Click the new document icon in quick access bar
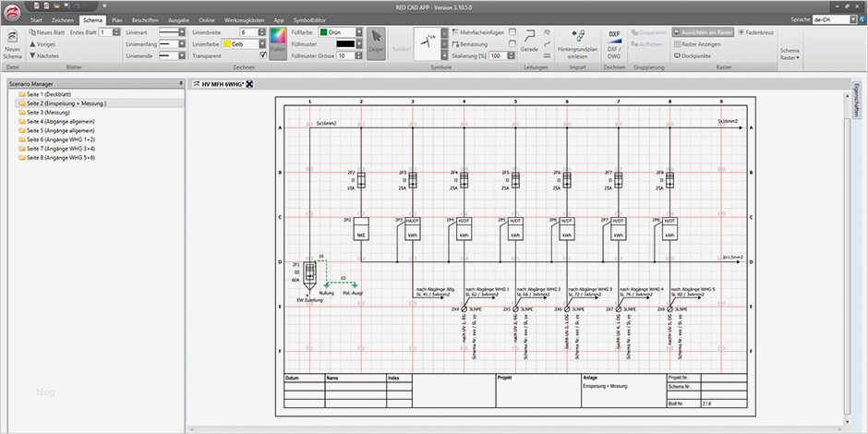Viewport: 868px width, 434px height. (37, 6)
